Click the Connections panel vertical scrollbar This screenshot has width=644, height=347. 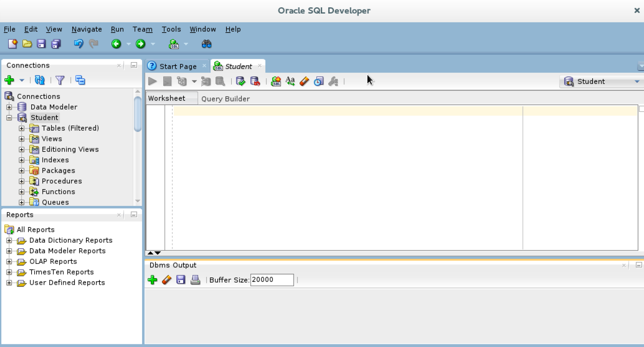(137, 114)
